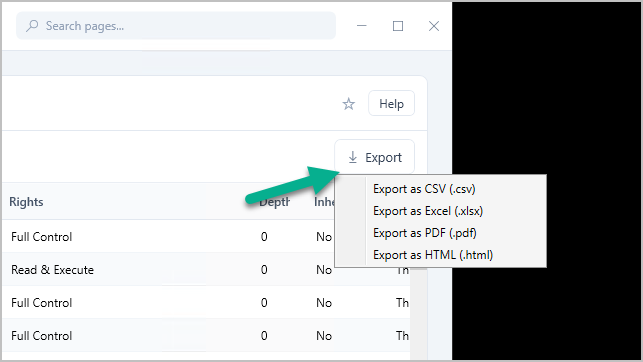Focus the Search pages input field

point(176,26)
